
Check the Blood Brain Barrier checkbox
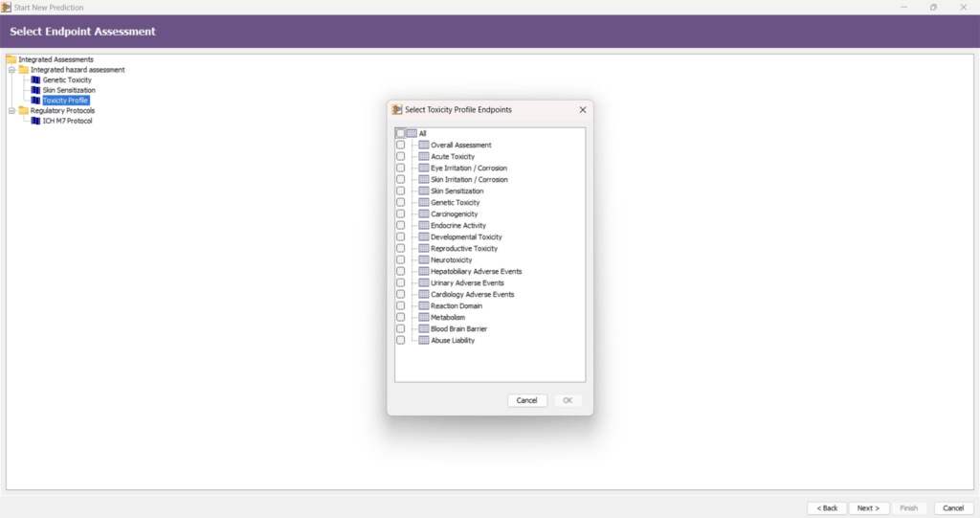(400, 329)
